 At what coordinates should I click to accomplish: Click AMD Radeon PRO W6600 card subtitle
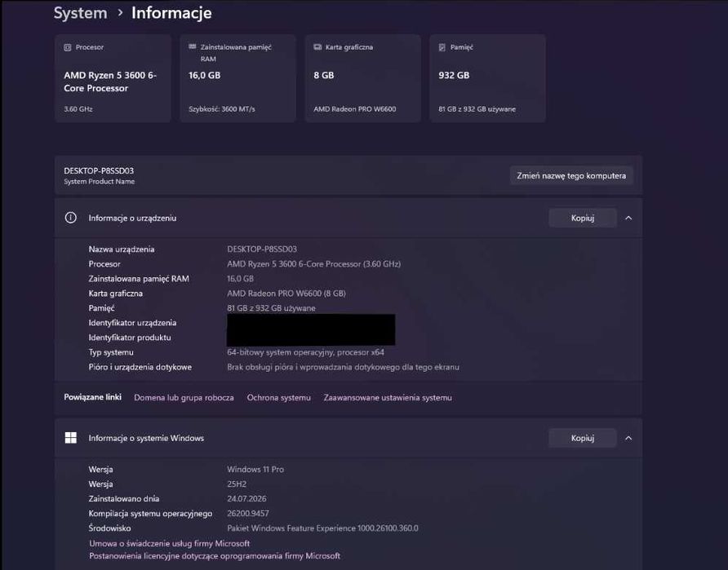click(355, 109)
